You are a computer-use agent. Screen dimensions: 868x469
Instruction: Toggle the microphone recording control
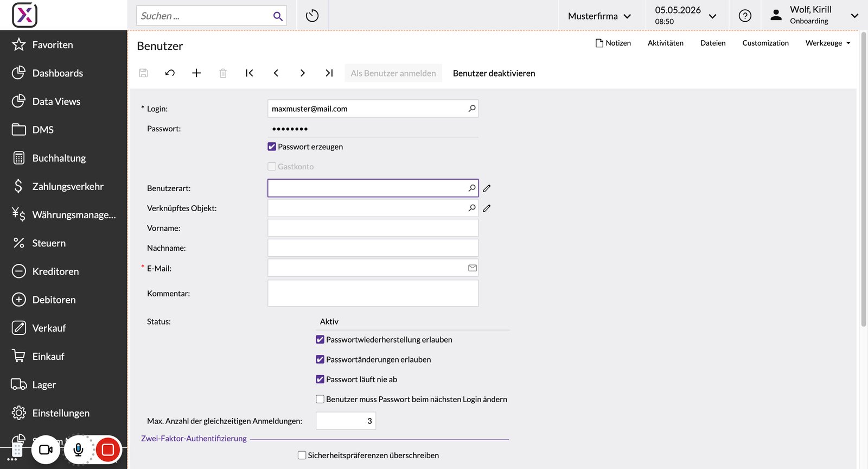pyautogui.click(x=78, y=449)
